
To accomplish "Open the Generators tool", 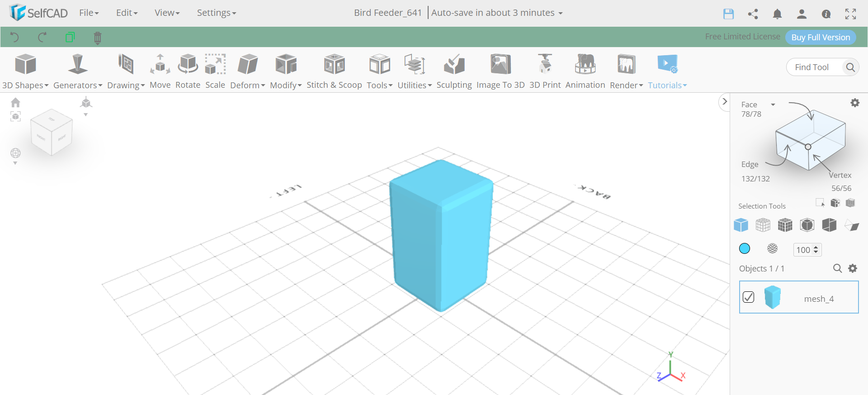I will (78, 71).
